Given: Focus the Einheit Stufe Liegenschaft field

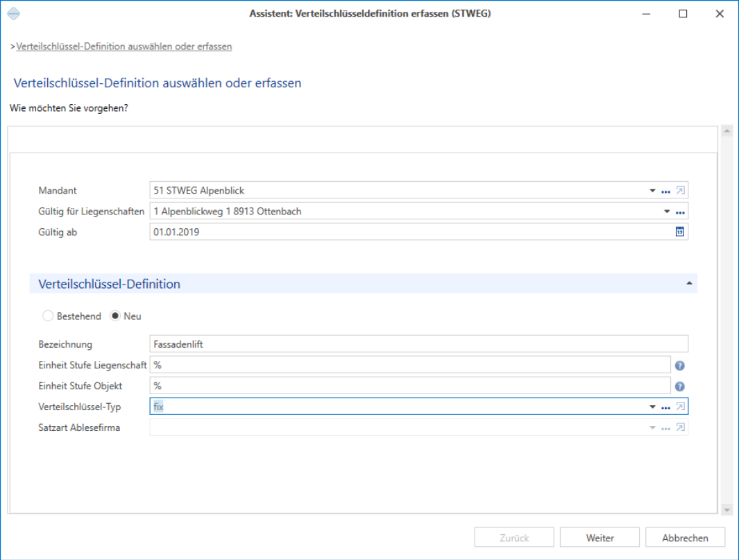Looking at the screenshot, I should coord(410,365).
